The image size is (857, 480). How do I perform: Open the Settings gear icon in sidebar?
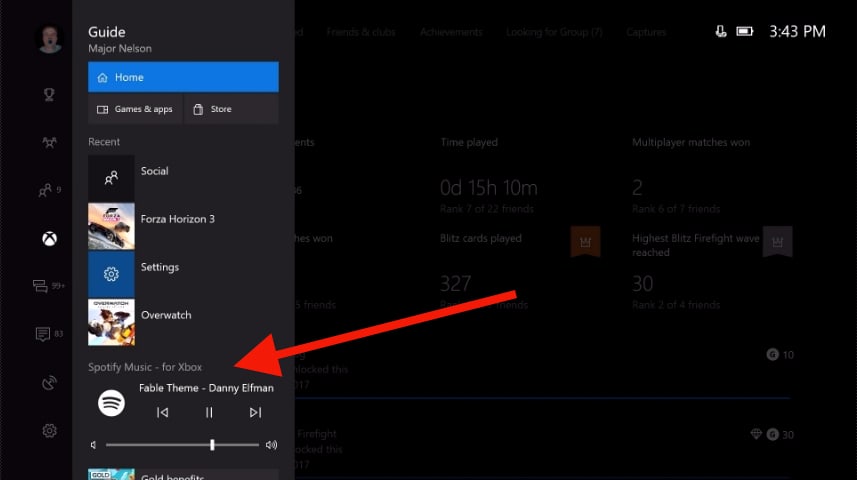48,430
